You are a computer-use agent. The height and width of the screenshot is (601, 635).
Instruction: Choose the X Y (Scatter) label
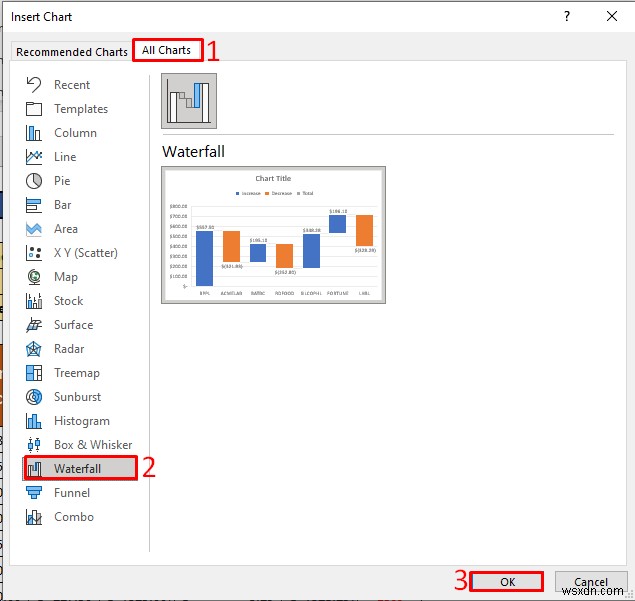[x=86, y=253]
